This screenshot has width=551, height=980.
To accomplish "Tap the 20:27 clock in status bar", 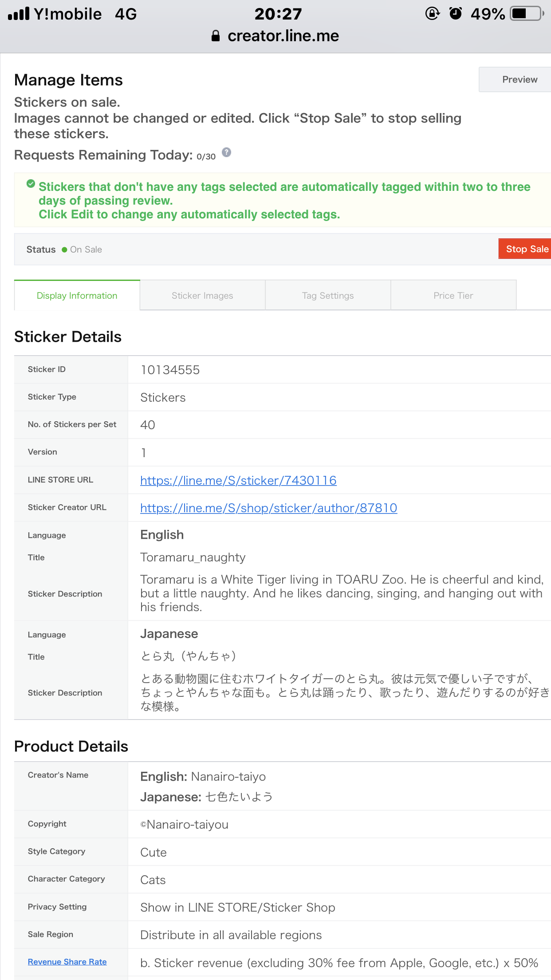I will (278, 14).
